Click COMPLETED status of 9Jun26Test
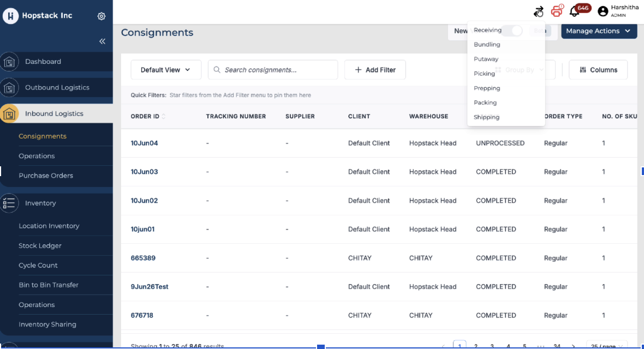 click(496, 287)
